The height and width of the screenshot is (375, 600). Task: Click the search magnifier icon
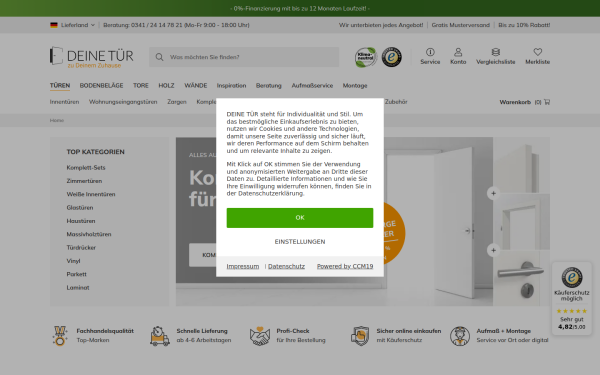click(159, 57)
